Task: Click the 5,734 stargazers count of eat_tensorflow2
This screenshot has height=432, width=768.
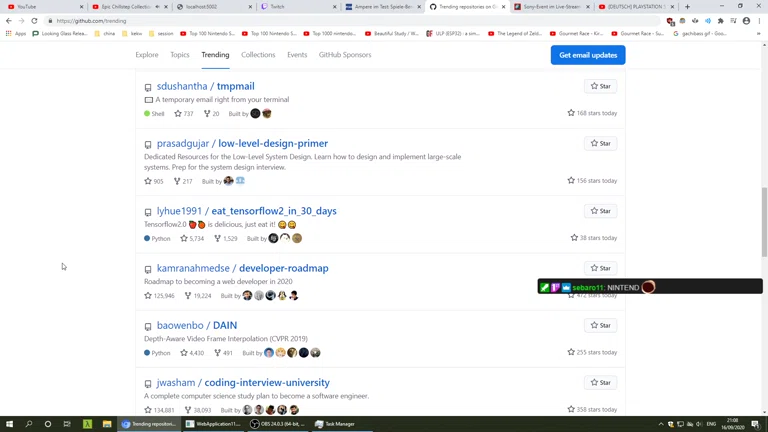Action: pyautogui.click(x=192, y=239)
